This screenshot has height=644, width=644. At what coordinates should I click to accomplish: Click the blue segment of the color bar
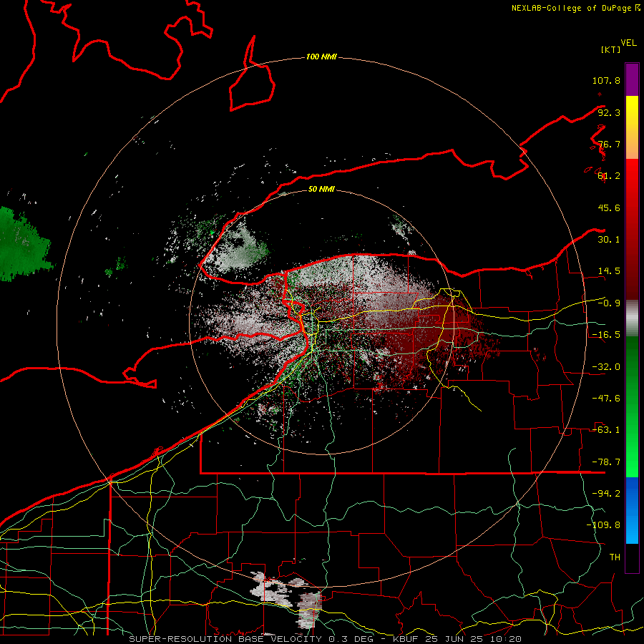pos(632,510)
